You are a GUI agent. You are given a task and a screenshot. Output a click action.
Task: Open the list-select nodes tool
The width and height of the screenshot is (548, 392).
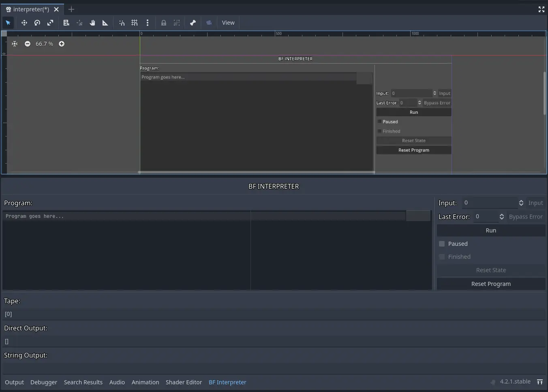tap(66, 23)
